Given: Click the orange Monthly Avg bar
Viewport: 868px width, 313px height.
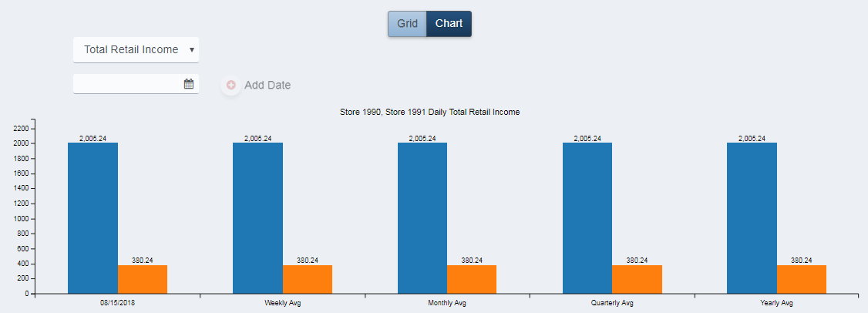Looking at the screenshot, I should click(x=472, y=279).
